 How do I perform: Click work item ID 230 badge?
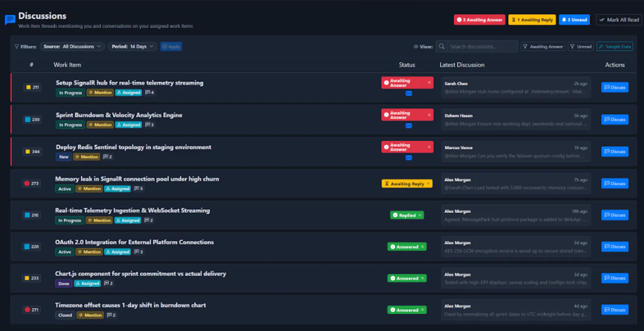[x=32, y=120]
